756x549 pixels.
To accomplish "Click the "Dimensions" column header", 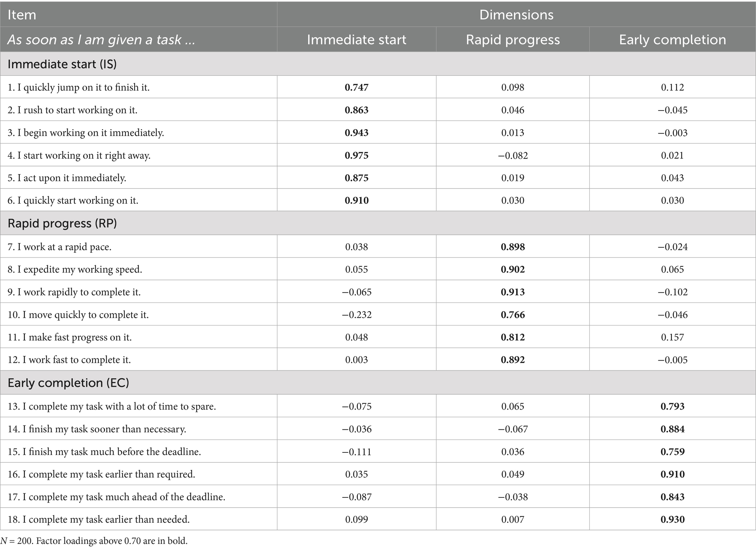I will (x=516, y=15).
